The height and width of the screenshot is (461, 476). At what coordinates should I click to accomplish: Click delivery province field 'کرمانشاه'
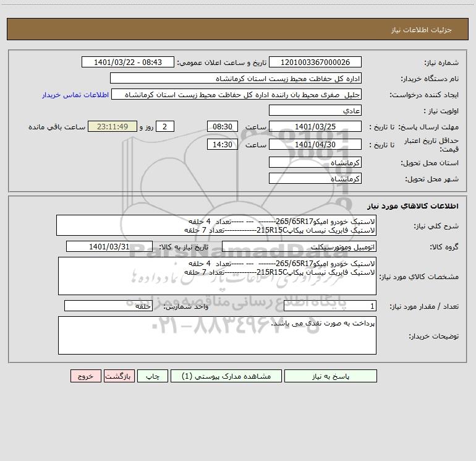(x=315, y=162)
